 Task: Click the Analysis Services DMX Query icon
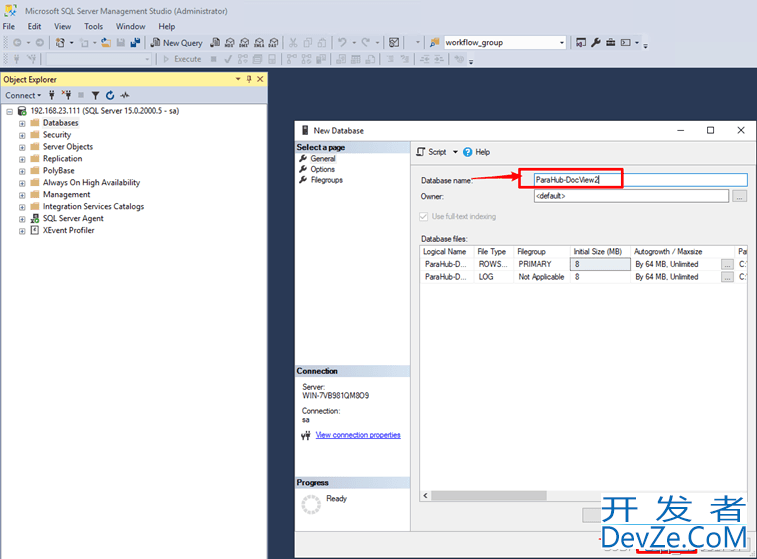click(x=244, y=43)
